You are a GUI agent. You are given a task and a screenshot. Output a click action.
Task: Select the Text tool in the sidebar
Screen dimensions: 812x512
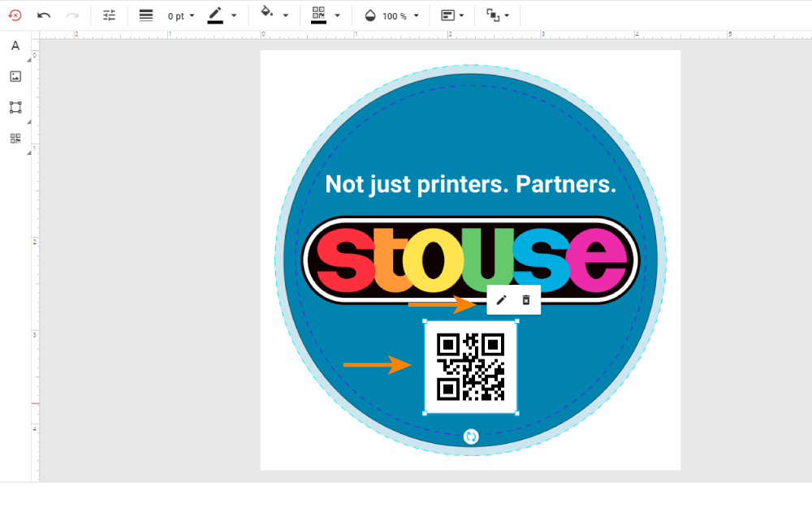[15, 45]
